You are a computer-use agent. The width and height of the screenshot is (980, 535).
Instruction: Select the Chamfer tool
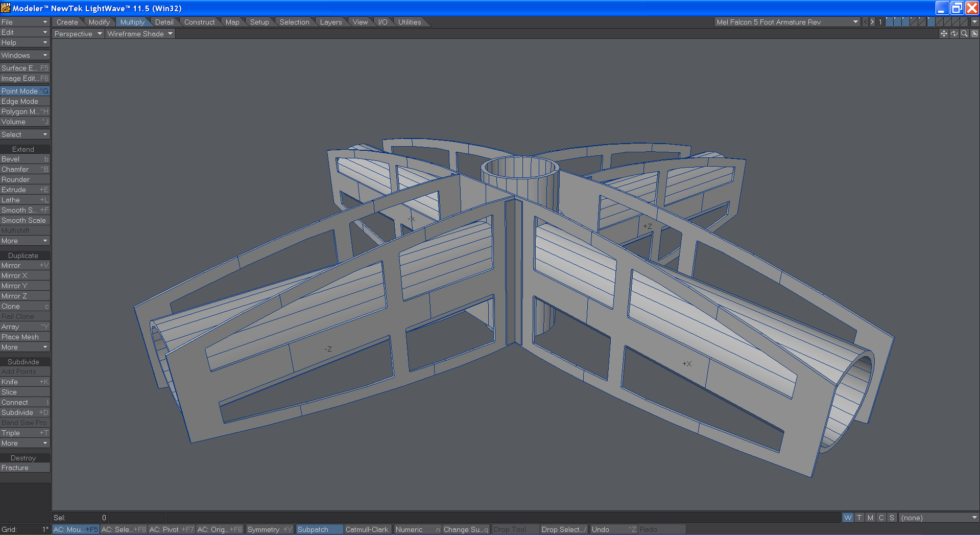pos(25,169)
